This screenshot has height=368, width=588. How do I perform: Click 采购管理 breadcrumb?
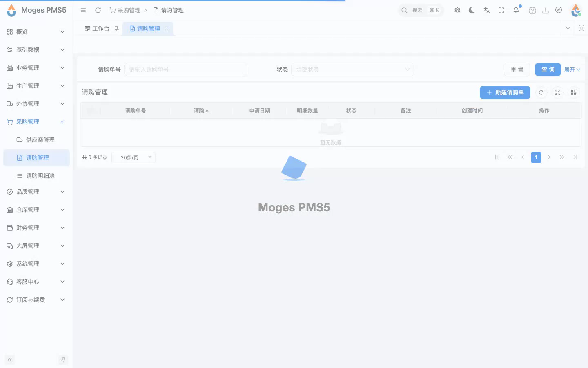[125, 10]
